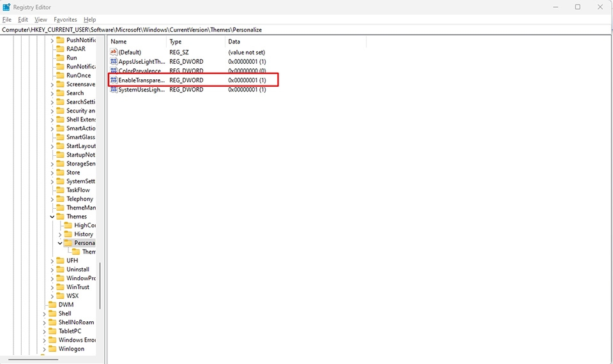Expand the PushNotifications key
Image resolution: width=613 pixels, height=364 pixels.
click(x=52, y=40)
